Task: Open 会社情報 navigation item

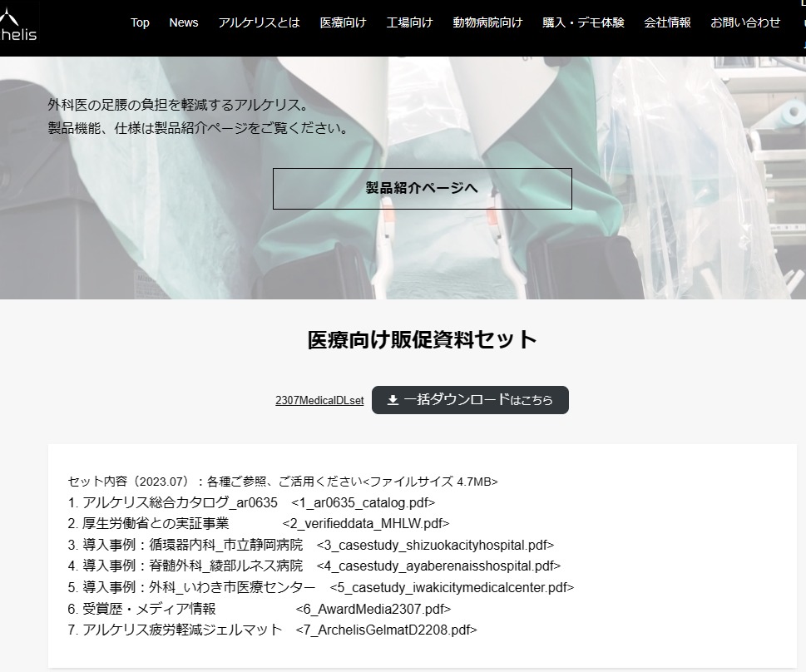Action: pos(667,22)
